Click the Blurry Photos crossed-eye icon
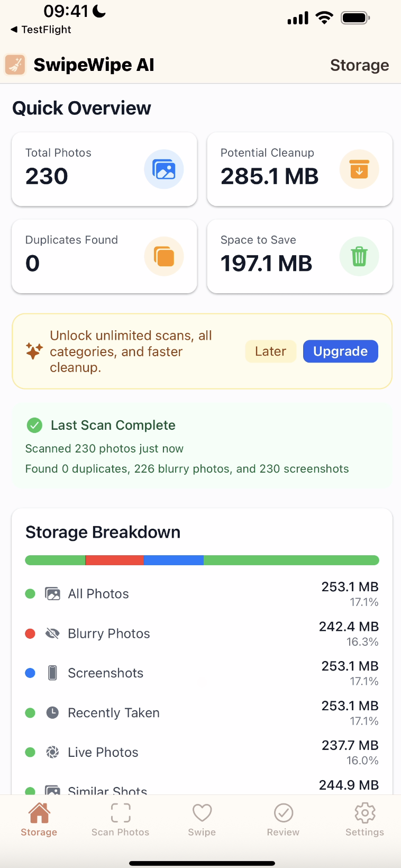Screen dimensions: 401x868 pyautogui.click(x=52, y=634)
